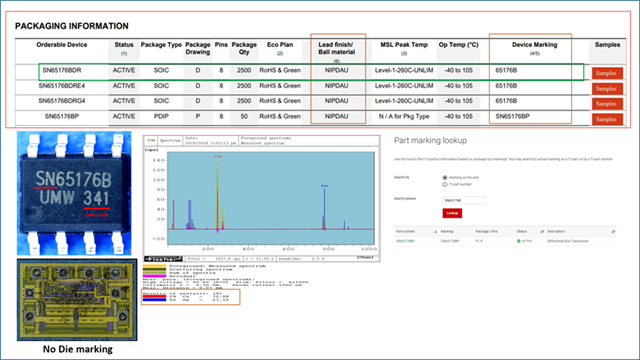Image resolution: width=640 pixels, height=360 pixels.
Task: Click the red Lookup button
Action: (x=452, y=213)
